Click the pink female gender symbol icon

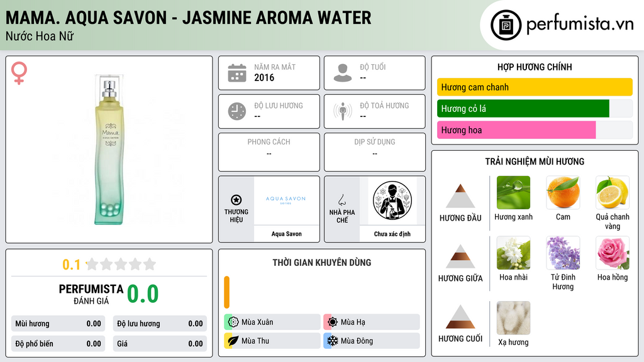(x=19, y=73)
